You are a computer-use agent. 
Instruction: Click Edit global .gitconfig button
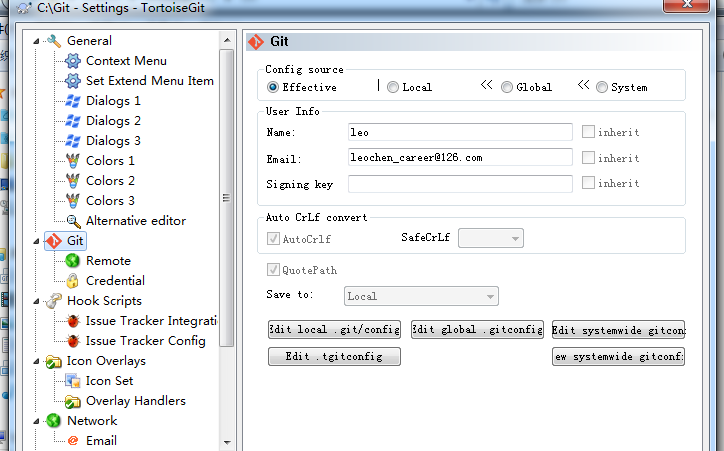click(x=477, y=330)
